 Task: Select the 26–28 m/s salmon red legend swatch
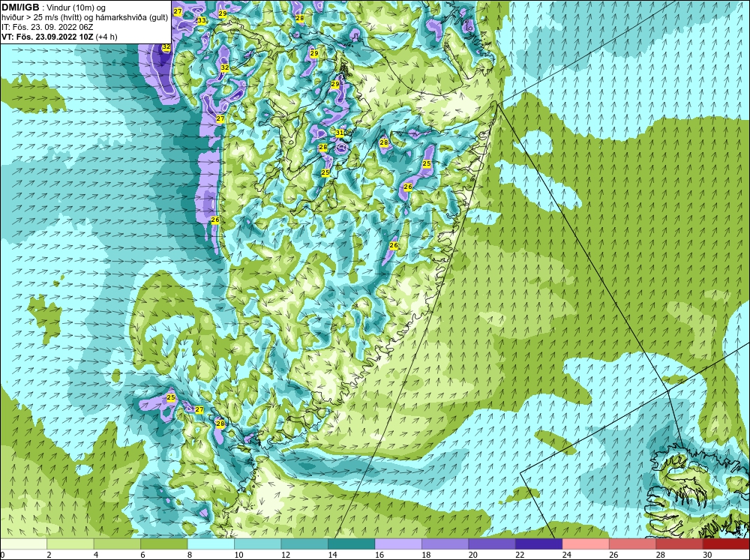[x=633, y=544]
